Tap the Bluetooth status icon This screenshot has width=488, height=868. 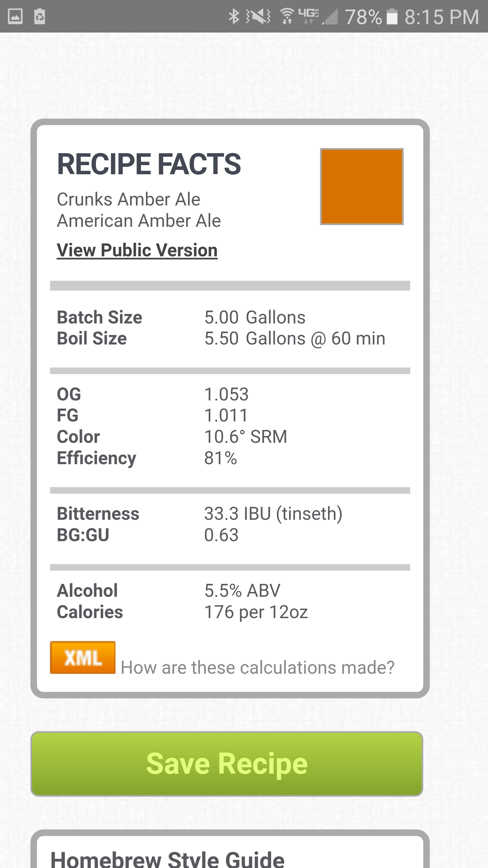coord(234,16)
